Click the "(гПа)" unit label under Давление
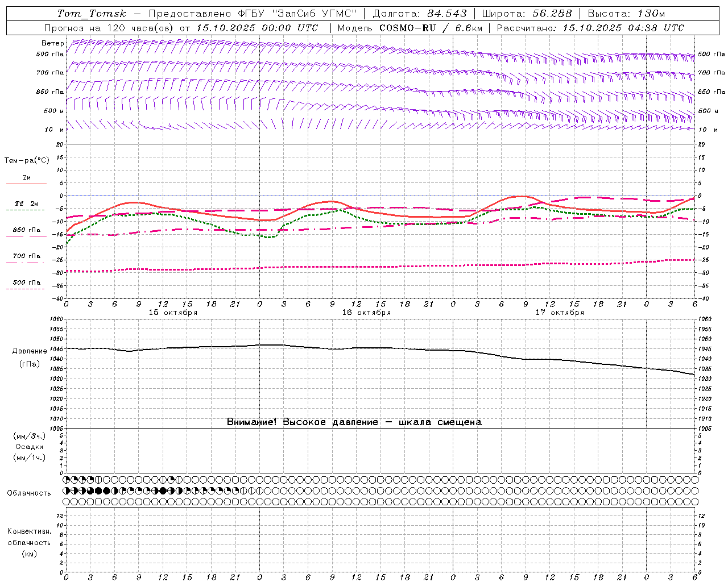Viewport: 728px width, 582px height. [30, 364]
